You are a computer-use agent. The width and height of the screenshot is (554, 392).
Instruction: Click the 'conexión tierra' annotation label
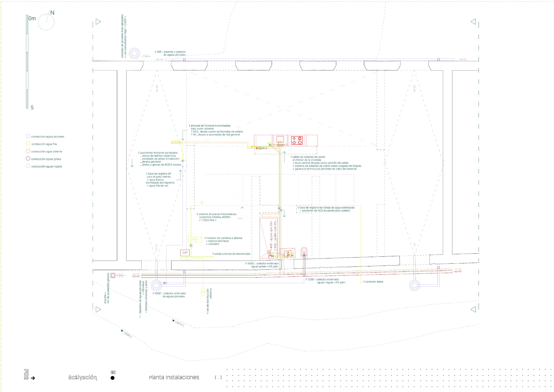click(374, 282)
